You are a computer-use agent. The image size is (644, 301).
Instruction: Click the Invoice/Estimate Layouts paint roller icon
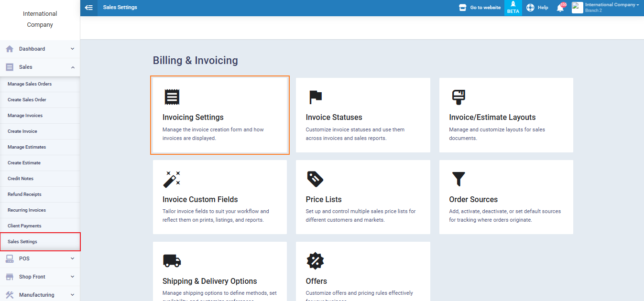coord(458,97)
